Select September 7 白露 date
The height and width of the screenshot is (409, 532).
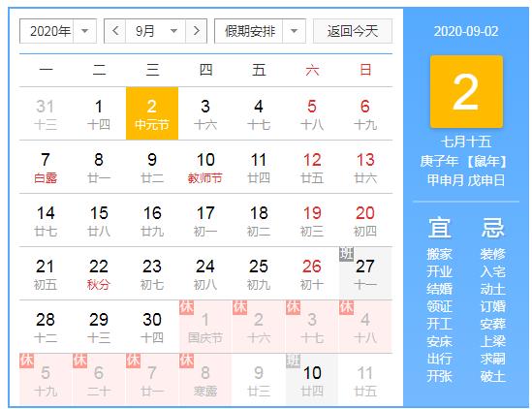pyautogui.click(x=46, y=167)
